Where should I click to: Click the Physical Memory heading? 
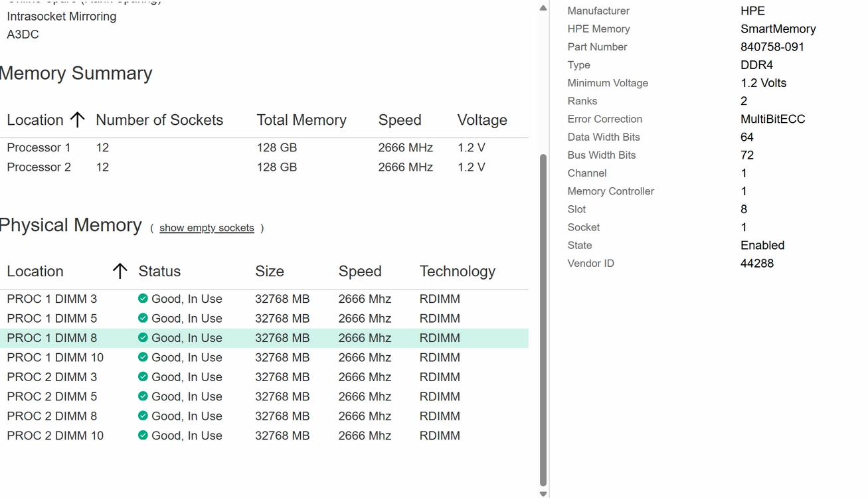(x=70, y=225)
